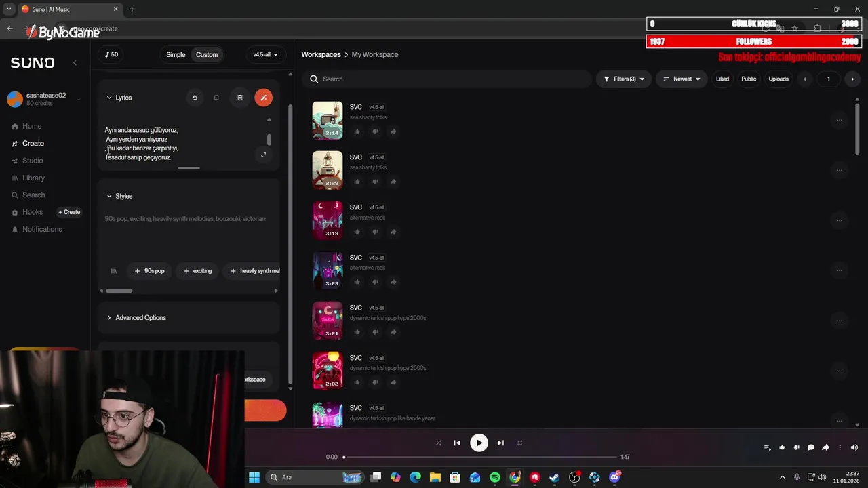Click the playback progress bar
The height and width of the screenshot is (488, 868).
(481, 457)
